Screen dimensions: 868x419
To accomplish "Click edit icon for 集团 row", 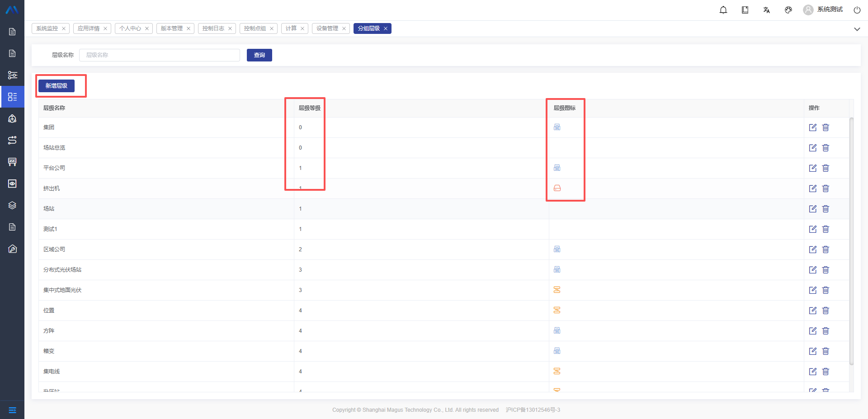I will (812, 127).
